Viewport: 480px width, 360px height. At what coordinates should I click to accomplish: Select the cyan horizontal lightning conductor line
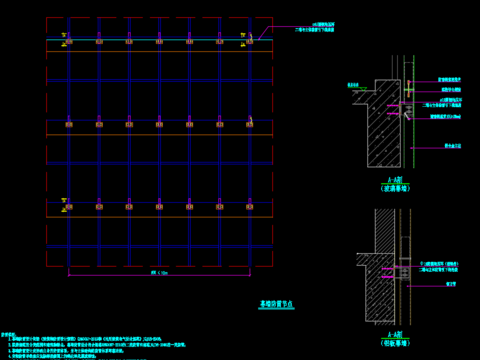(159, 40)
